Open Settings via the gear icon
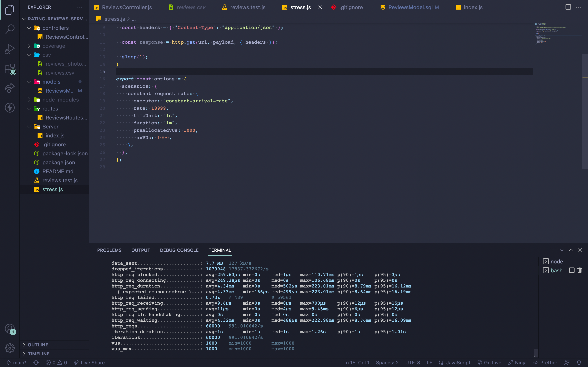 point(9,348)
